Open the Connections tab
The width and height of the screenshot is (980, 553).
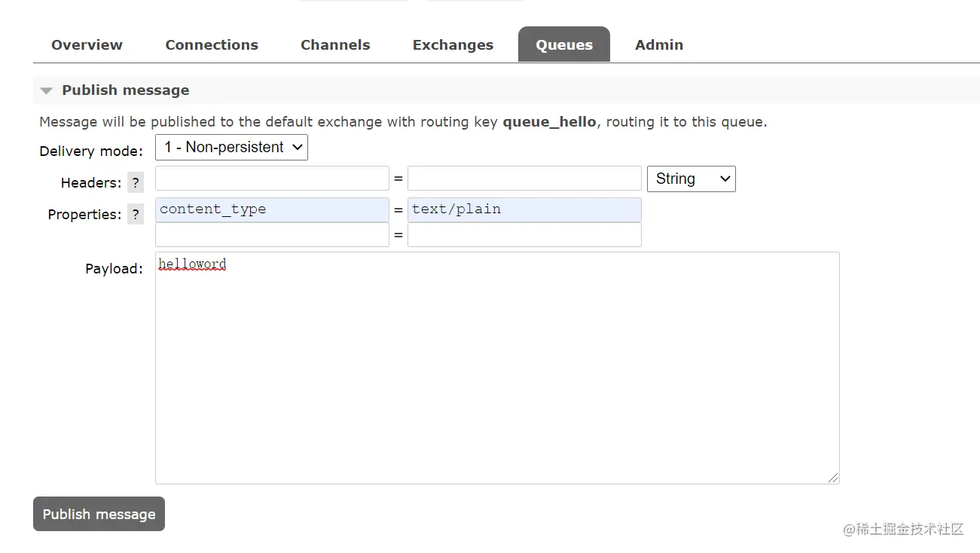coord(212,45)
